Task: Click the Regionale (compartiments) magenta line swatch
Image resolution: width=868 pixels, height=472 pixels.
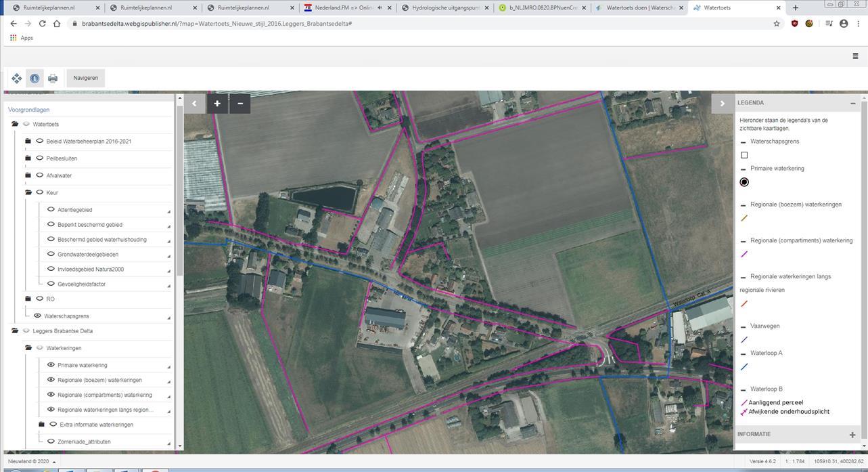Action: 744,255
